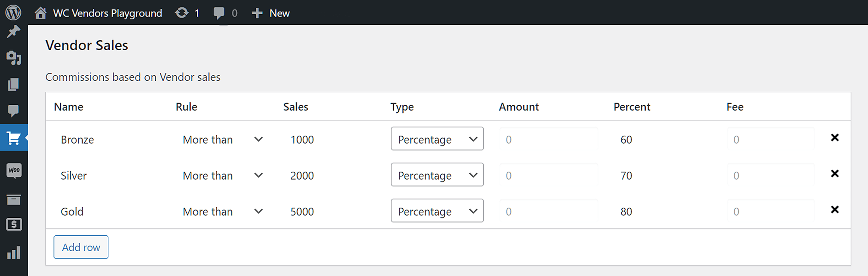Image resolution: width=868 pixels, height=276 pixels.
Task: Delete the Bronze commission row
Action: coord(834,138)
